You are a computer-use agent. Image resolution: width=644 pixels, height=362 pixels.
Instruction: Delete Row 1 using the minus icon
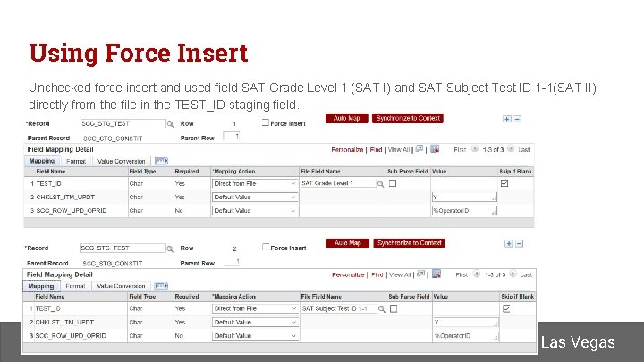click(517, 119)
